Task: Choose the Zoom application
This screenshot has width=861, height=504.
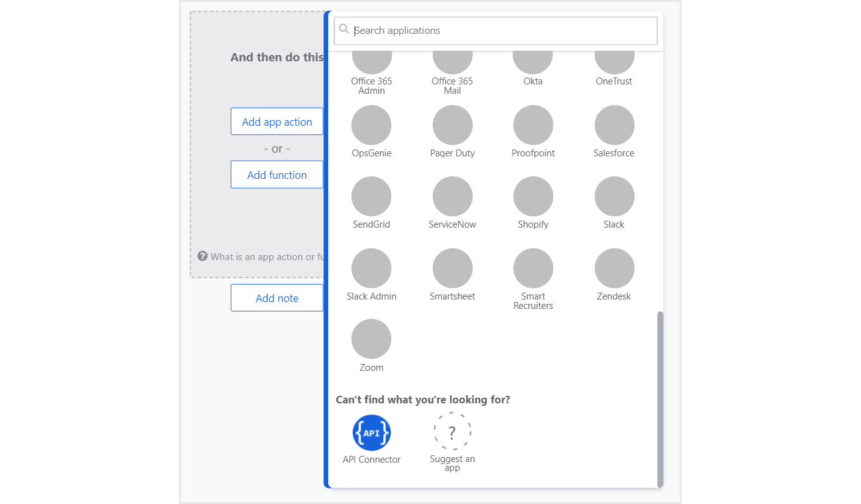Action: [371, 339]
